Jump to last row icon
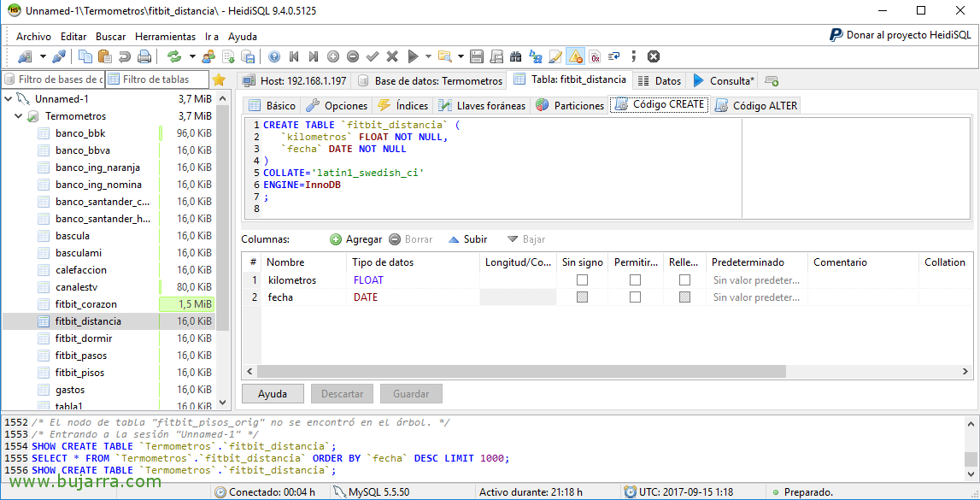 coord(314,57)
